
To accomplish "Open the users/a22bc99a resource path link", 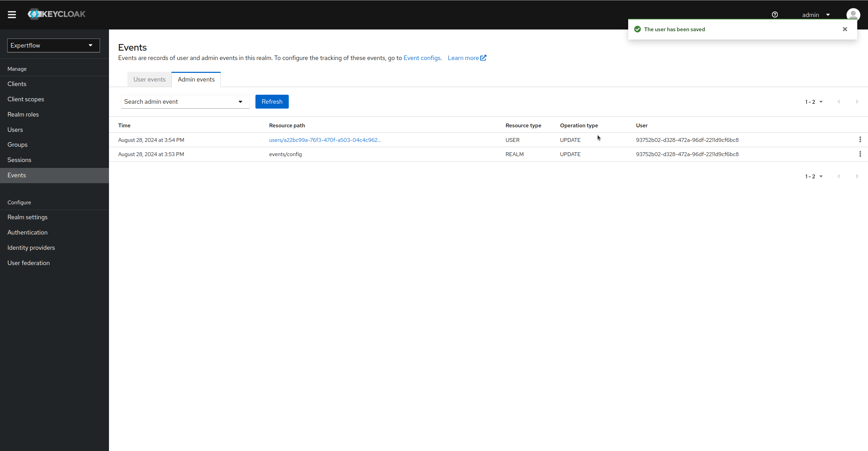I will pos(325,140).
